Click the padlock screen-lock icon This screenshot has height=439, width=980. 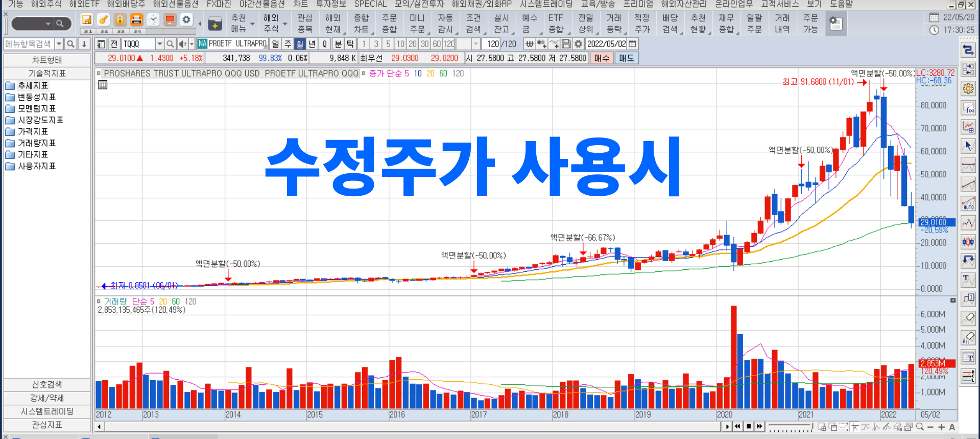tap(119, 20)
